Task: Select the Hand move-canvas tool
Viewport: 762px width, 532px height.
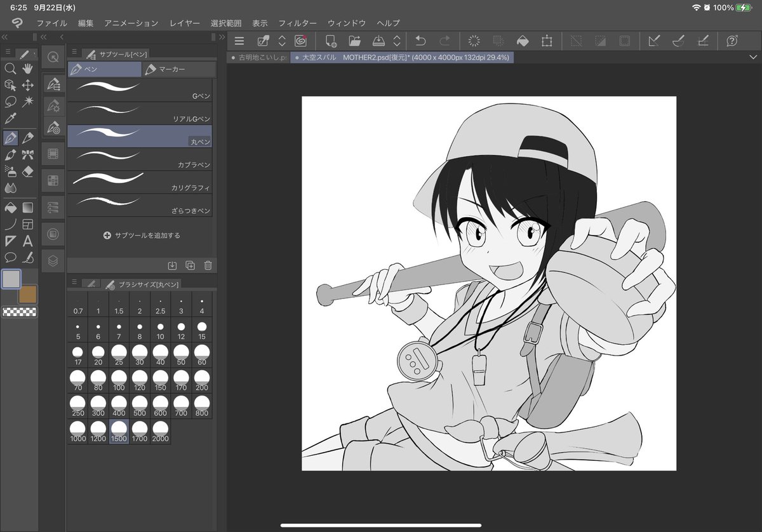Action: (x=28, y=69)
